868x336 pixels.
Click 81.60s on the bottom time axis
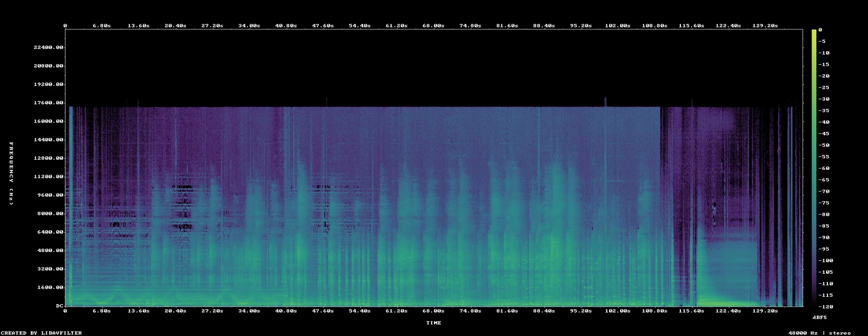507,311
